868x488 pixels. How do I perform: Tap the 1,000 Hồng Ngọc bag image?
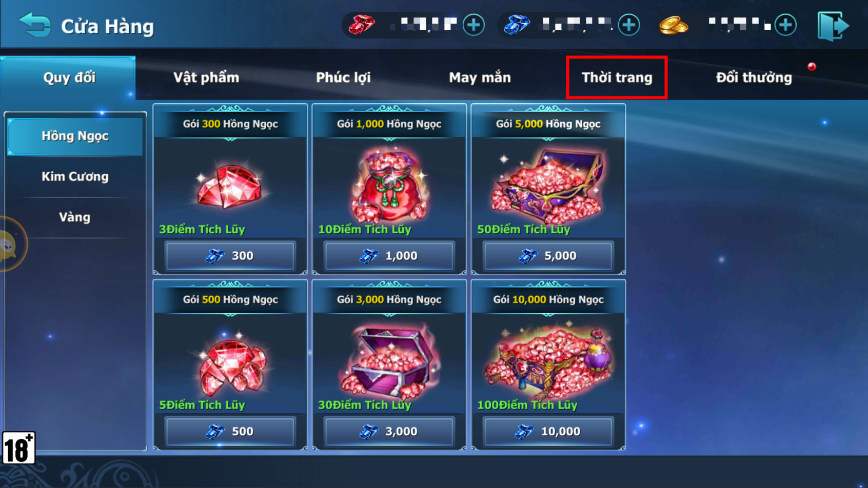point(389,185)
